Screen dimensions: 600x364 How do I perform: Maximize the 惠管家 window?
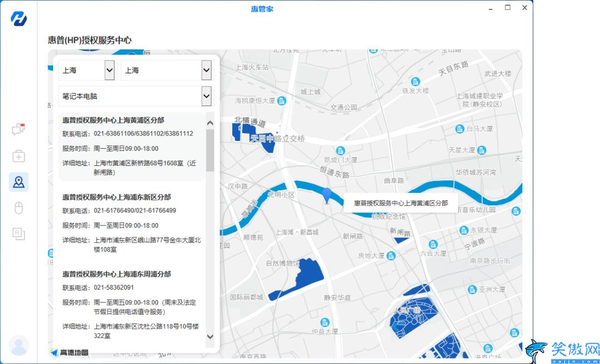coord(507,7)
